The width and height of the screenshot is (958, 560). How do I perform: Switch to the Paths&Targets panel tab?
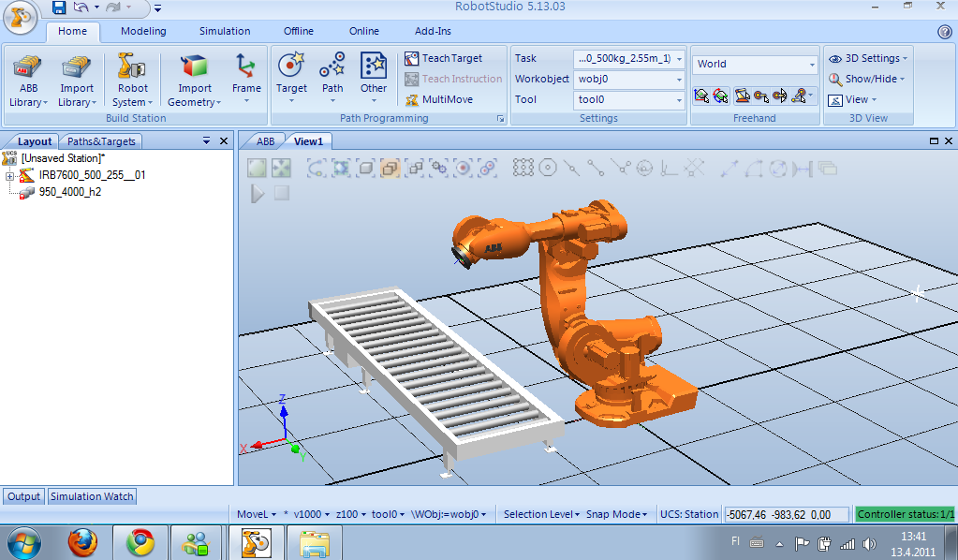101,141
